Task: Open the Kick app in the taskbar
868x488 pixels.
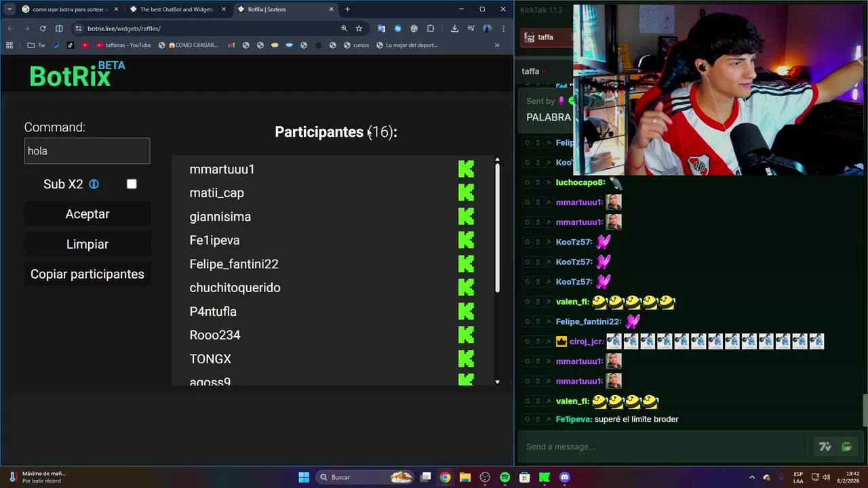Action: click(545, 477)
